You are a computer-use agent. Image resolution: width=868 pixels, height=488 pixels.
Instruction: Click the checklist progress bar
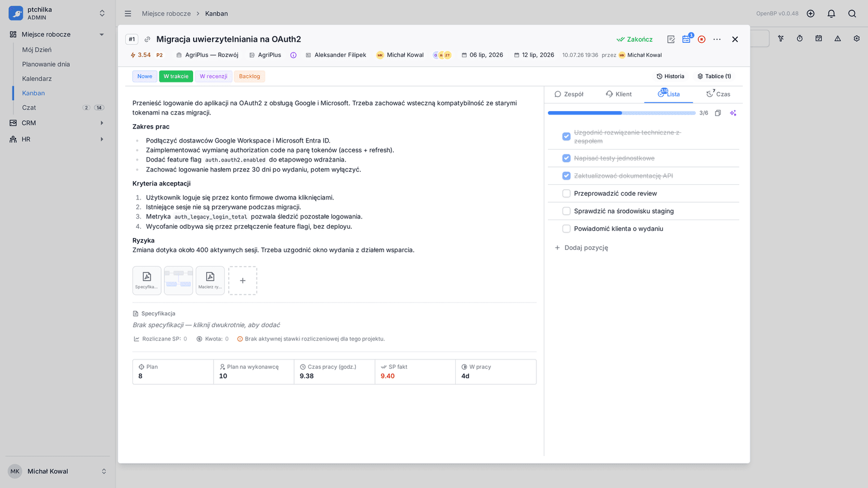click(622, 113)
